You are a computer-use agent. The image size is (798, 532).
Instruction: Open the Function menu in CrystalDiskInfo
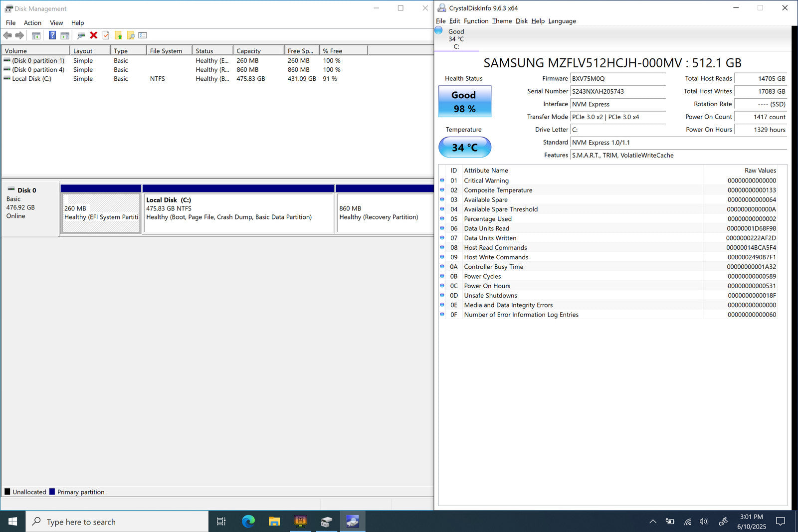[x=476, y=21]
